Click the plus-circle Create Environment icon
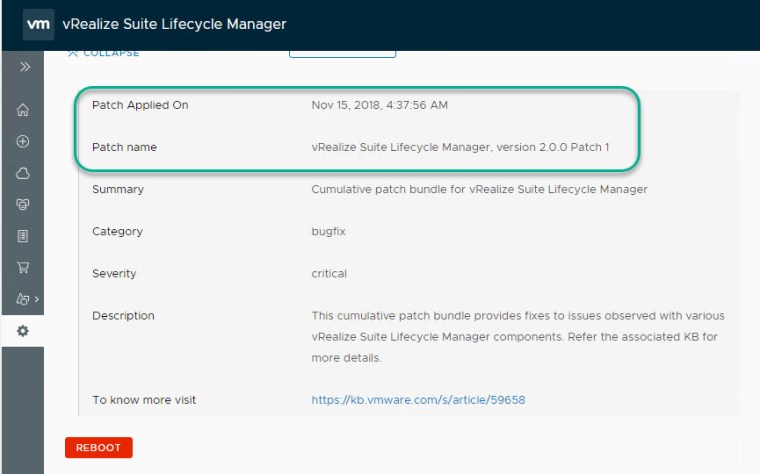Image resolution: width=760 pixels, height=474 pixels. point(23,142)
